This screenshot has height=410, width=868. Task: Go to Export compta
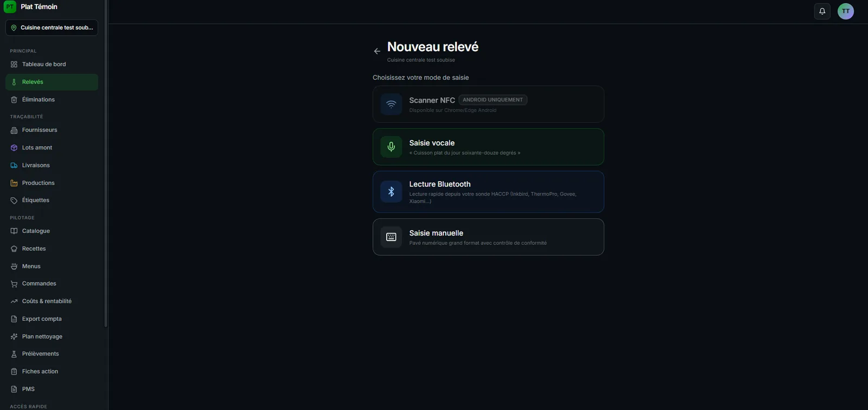[x=52, y=319]
